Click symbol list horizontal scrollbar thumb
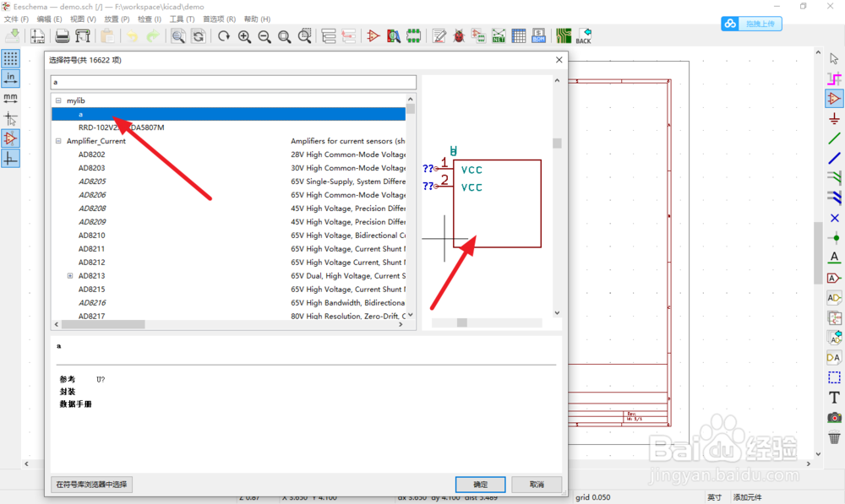 pos(103,325)
